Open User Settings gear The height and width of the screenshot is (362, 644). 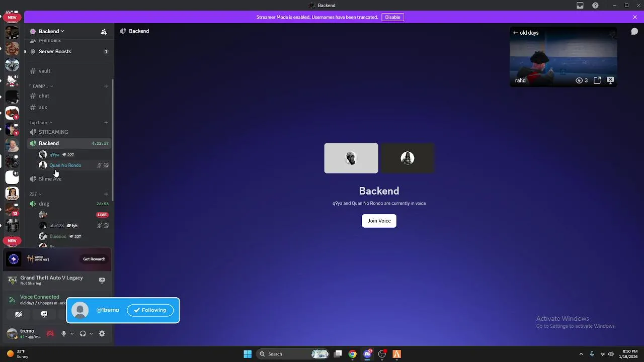pyautogui.click(x=102, y=333)
